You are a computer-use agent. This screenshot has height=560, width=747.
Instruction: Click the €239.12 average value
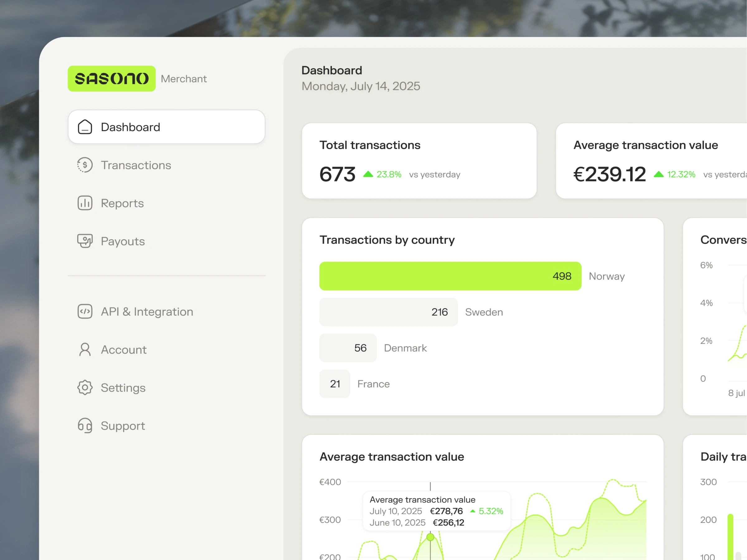pyautogui.click(x=610, y=174)
